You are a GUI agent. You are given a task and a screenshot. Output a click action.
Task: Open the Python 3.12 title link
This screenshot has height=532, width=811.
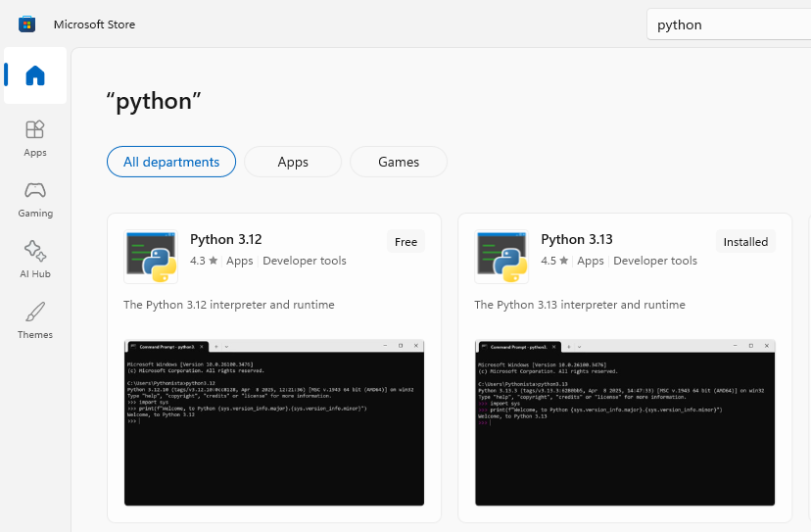(226, 239)
